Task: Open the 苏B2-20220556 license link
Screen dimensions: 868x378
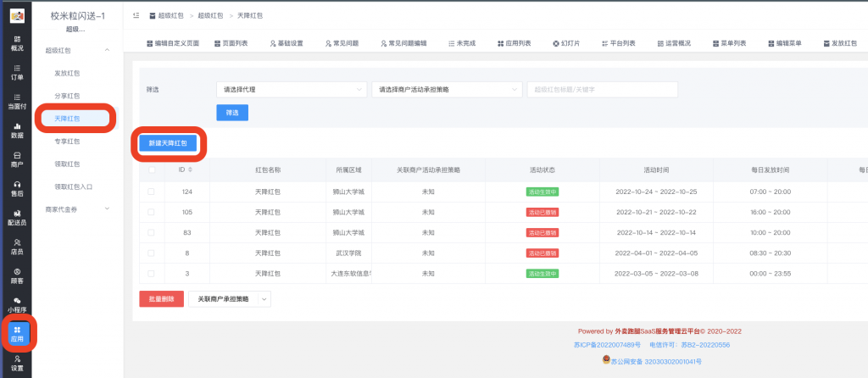Action: coord(705,345)
